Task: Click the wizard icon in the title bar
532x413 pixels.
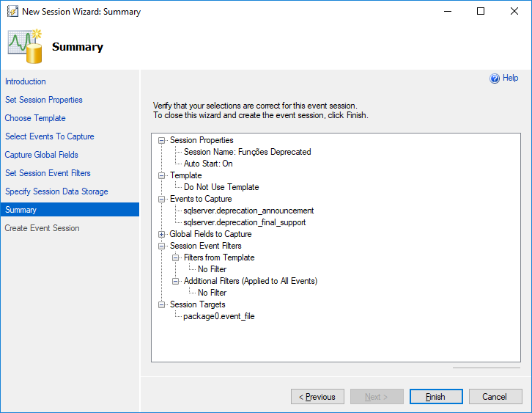Action: [12, 11]
